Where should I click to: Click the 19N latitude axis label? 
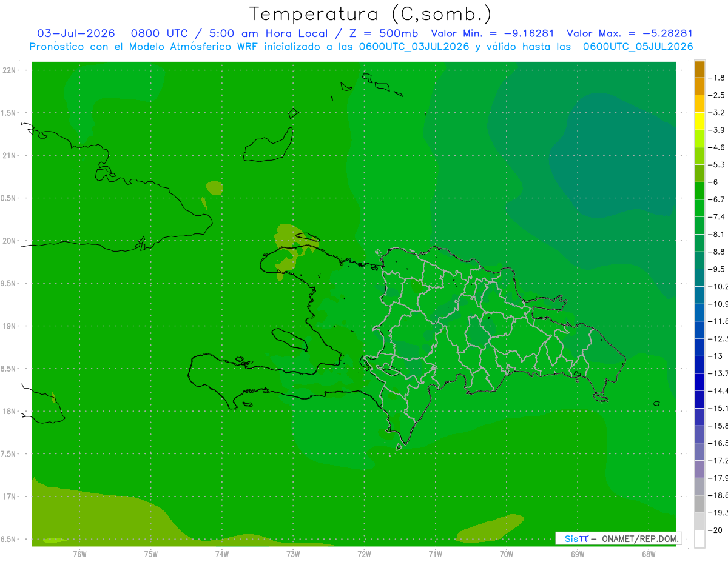tap(10, 326)
